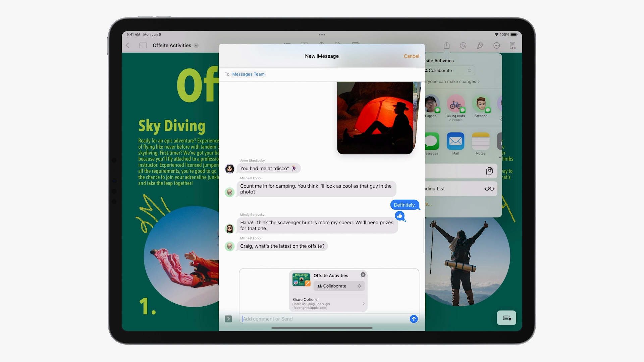Screen dimensions: 644x362
Task: Tap Michael Lopp's avatar beside camping message
Action: click(229, 192)
